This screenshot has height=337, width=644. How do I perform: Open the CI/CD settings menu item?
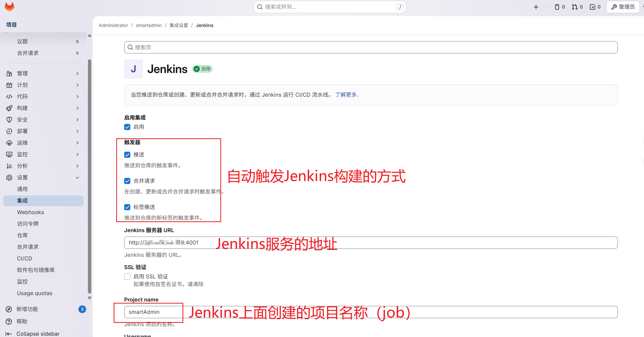pyautogui.click(x=24, y=259)
